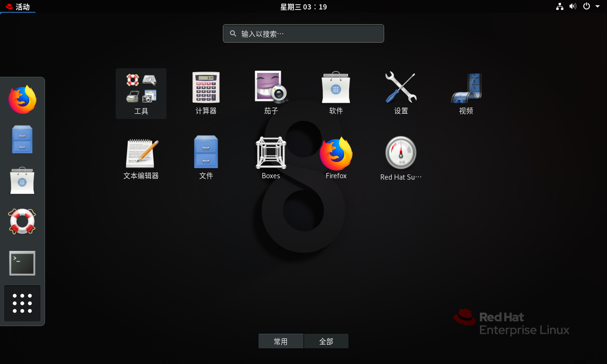Click the 输入以搜索 search field
This screenshot has width=607, height=364.
303,34
